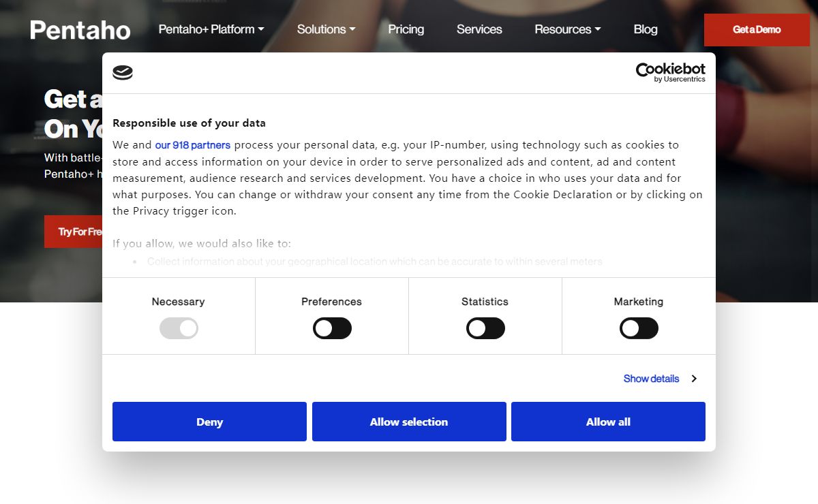Click the Pentaho logo

click(80, 30)
